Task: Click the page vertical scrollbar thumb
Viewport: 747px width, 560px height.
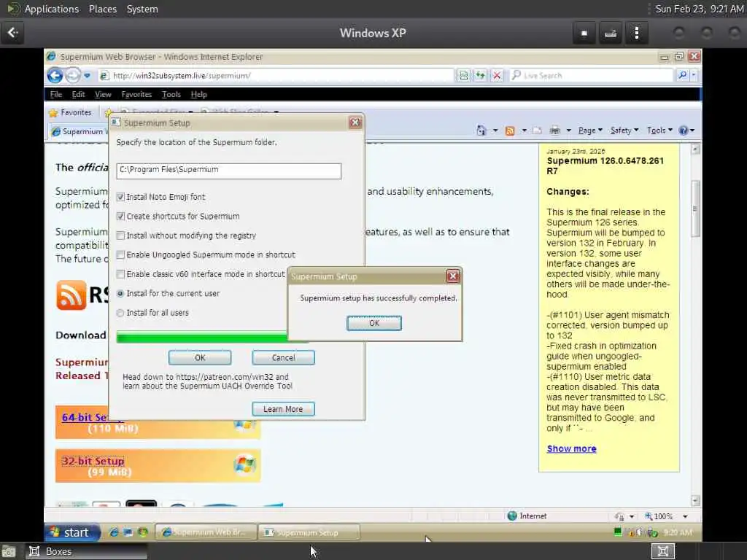Action: click(695, 209)
